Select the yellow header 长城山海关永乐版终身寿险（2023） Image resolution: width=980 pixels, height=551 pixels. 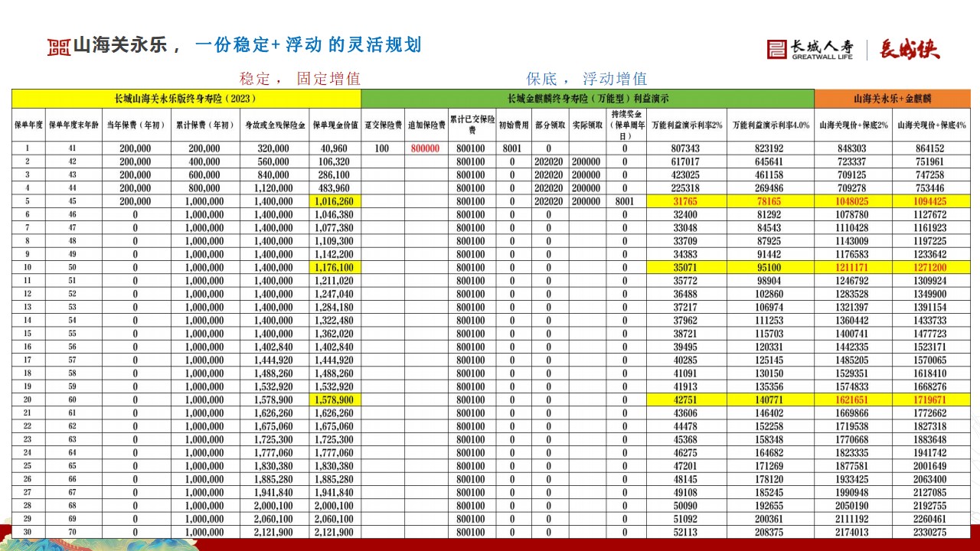(x=186, y=99)
